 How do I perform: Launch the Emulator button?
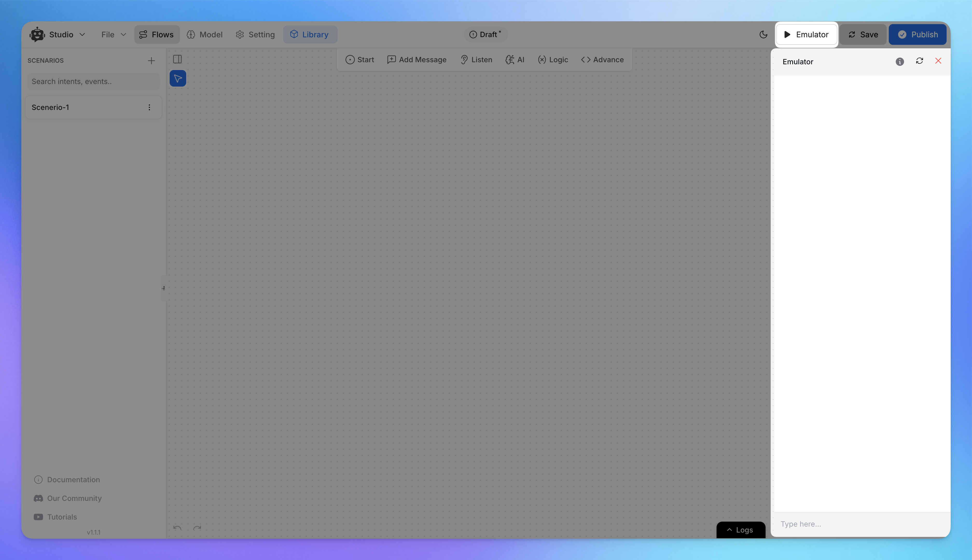806,35
